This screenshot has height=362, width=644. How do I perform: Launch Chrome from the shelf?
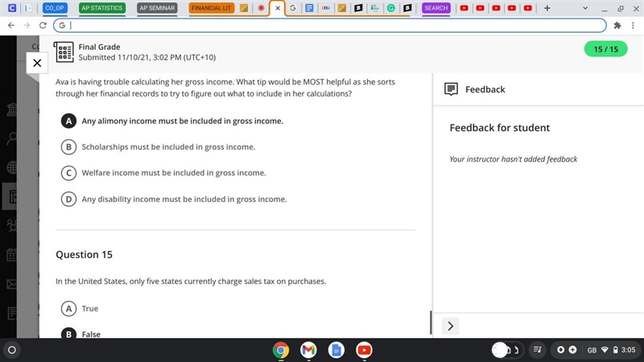pos(280,350)
